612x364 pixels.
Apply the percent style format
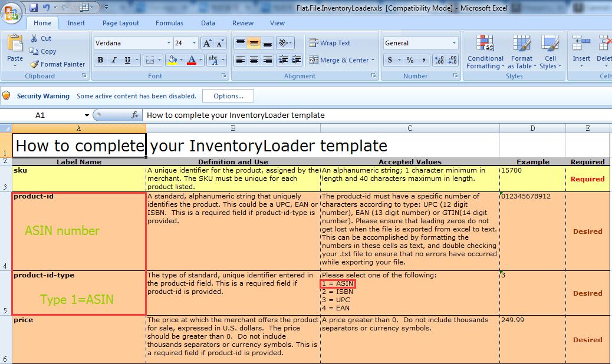coord(410,60)
